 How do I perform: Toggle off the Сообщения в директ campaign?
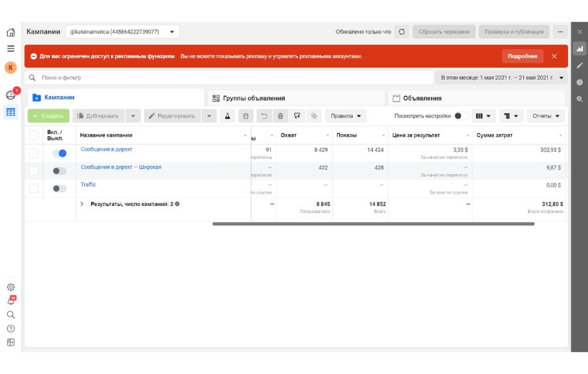[59, 153]
